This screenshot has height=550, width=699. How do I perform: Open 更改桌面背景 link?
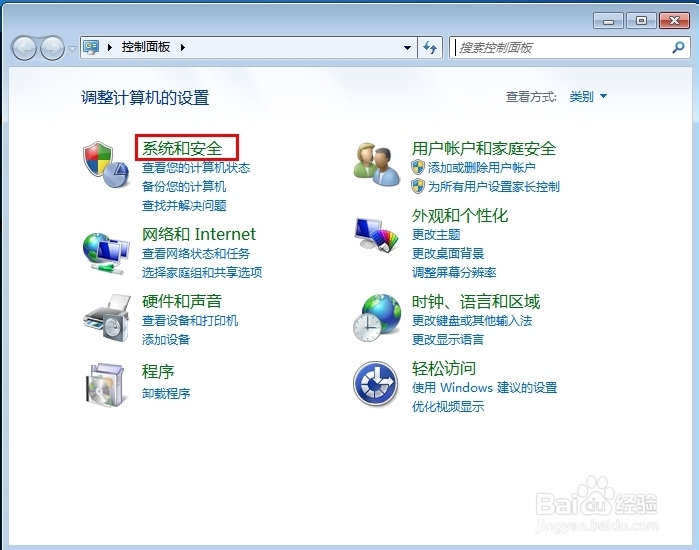pos(448,253)
